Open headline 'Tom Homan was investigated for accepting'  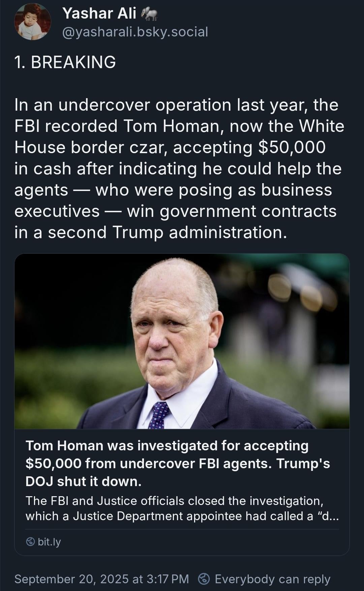pyautogui.click(x=167, y=446)
